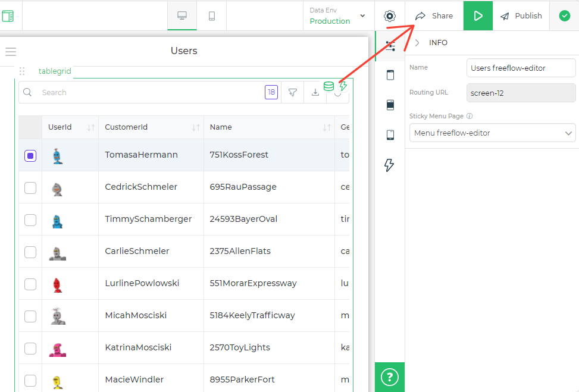The image size is (579, 392).
Task: Open app settings gear
Action: [390, 16]
